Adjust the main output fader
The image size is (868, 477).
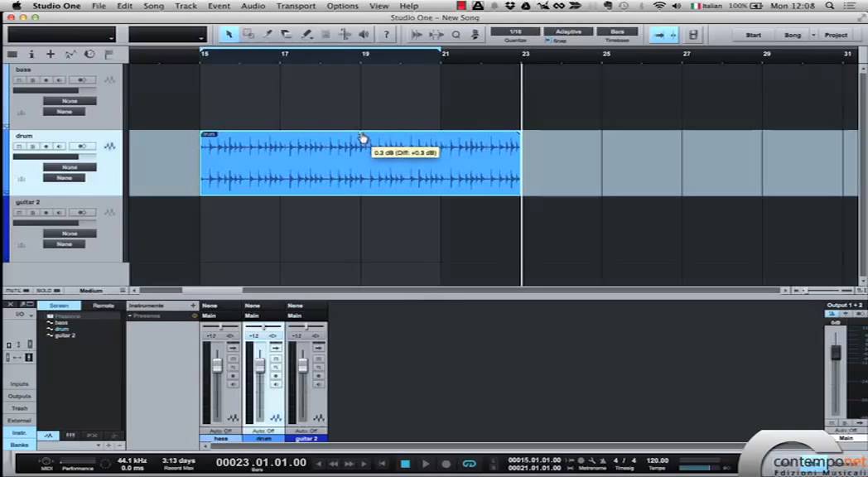pos(836,353)
